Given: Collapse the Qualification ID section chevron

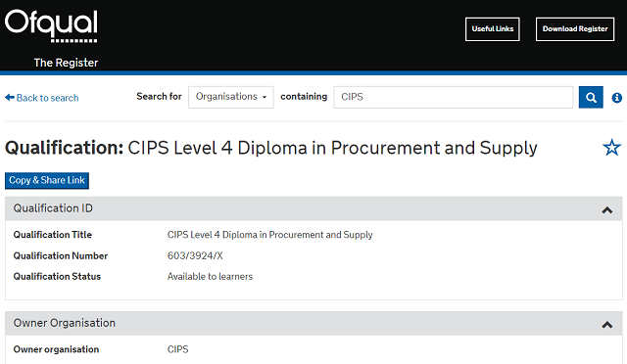Looking at the screenshot, I should 607,209.
